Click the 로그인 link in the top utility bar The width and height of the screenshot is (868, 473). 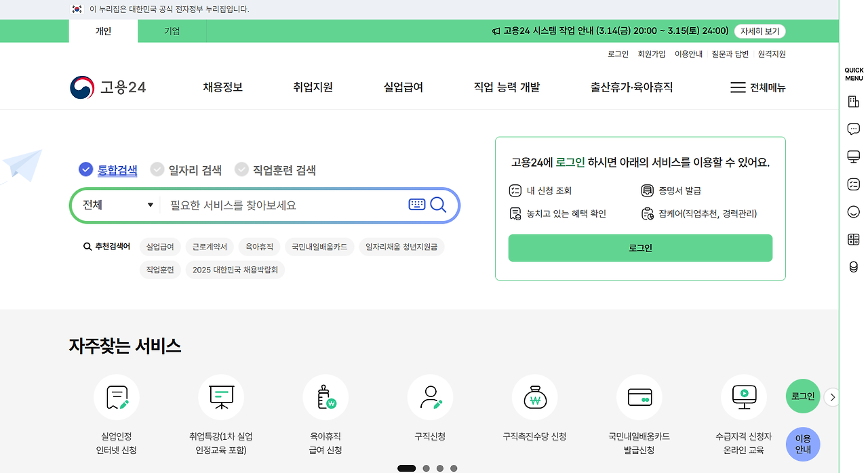pos(618,54)
